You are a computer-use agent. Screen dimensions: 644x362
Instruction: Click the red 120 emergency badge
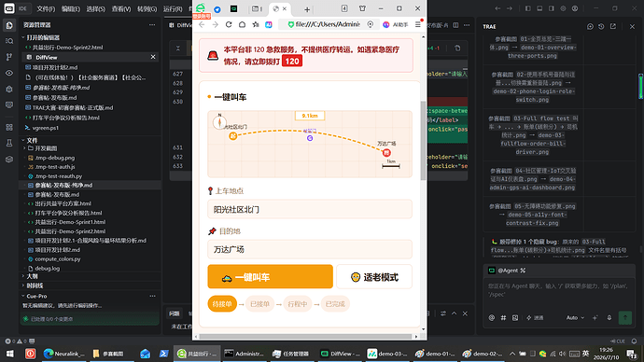point(292,62)
